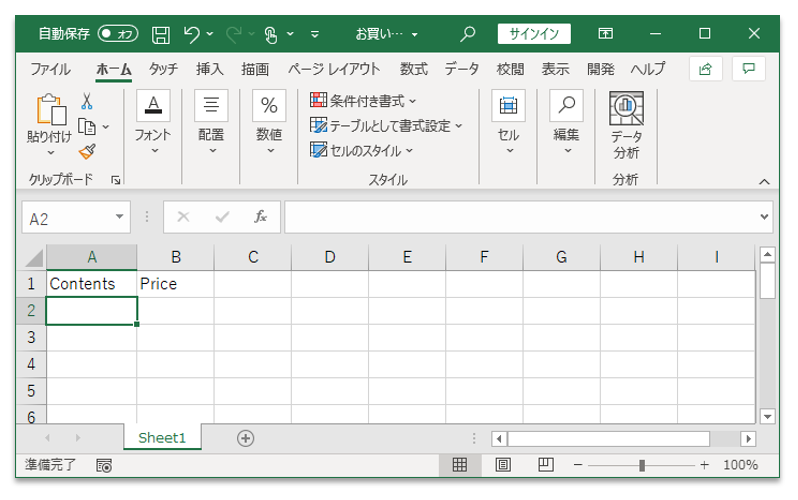Open the 表示 ribbon tab
798x500 pixels.
pyautogui.click(x=555, y=69)
